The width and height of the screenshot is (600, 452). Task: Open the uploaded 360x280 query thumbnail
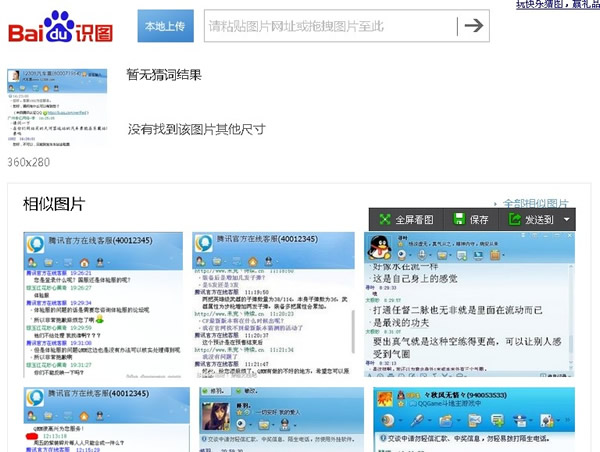[x=57, y=110]
